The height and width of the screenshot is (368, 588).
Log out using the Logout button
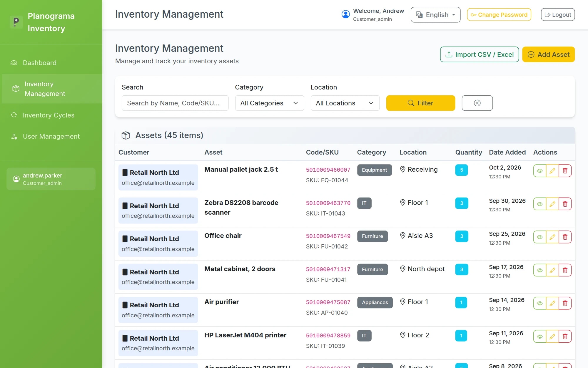558,15
